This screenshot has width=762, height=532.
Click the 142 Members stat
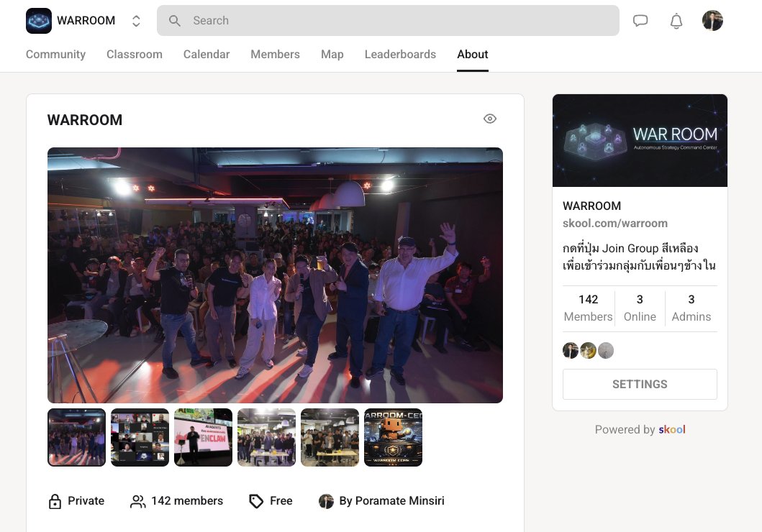pyautogui.click(x=588, y=308)
